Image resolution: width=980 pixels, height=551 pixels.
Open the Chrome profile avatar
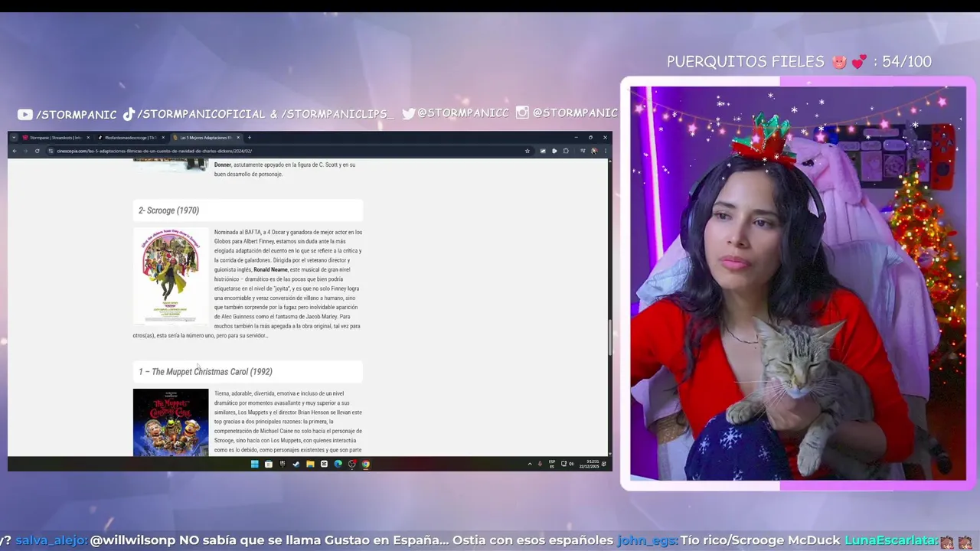594,151
